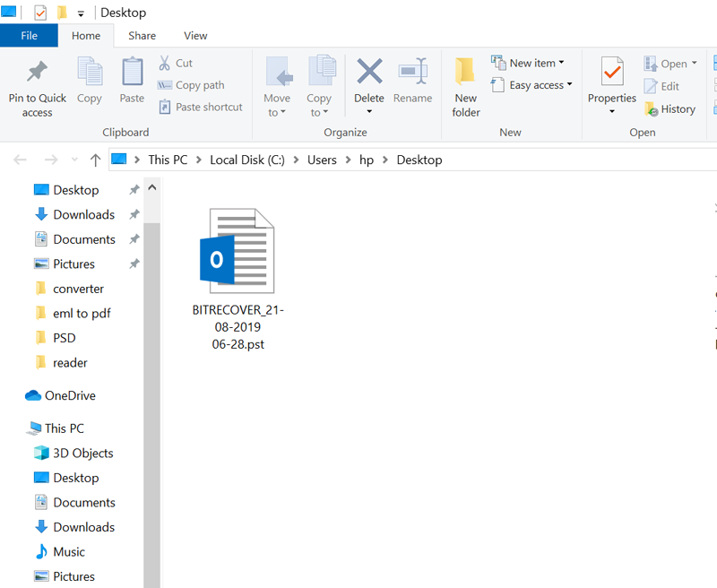Viewport: 717px width, 588px height.
Task: Click the Edit ribbon command
Action: 661,86
